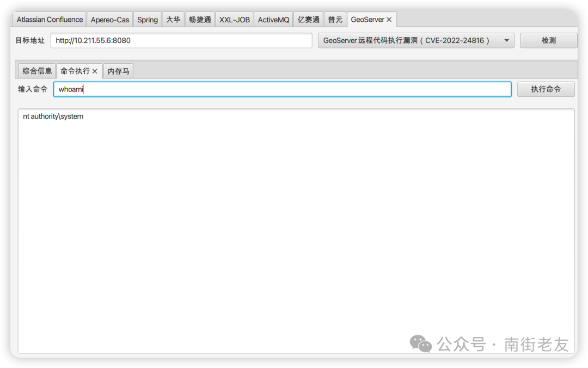
Task: Open the 大华 tab
Action: (173, 20)
